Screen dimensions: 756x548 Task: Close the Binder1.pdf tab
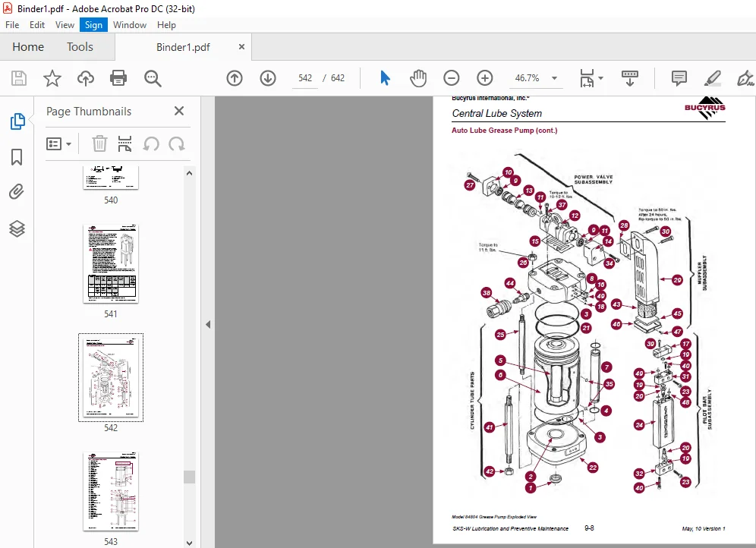click(241, 47)
